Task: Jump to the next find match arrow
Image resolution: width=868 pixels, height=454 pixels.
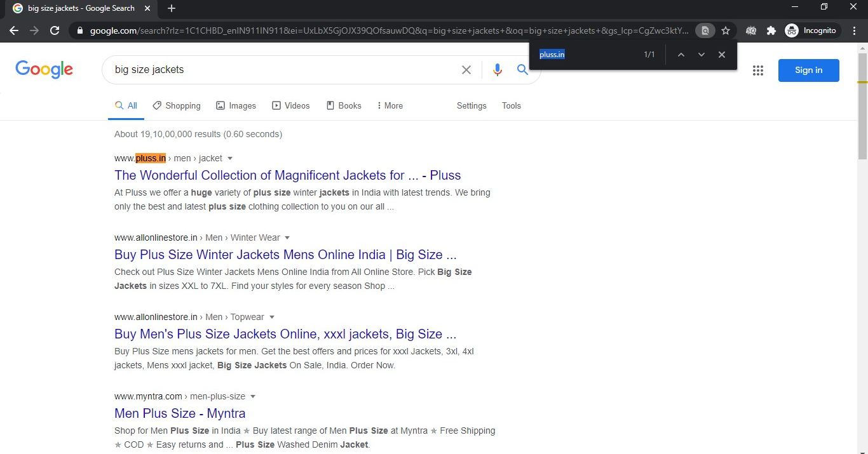Action: point(702,55)
